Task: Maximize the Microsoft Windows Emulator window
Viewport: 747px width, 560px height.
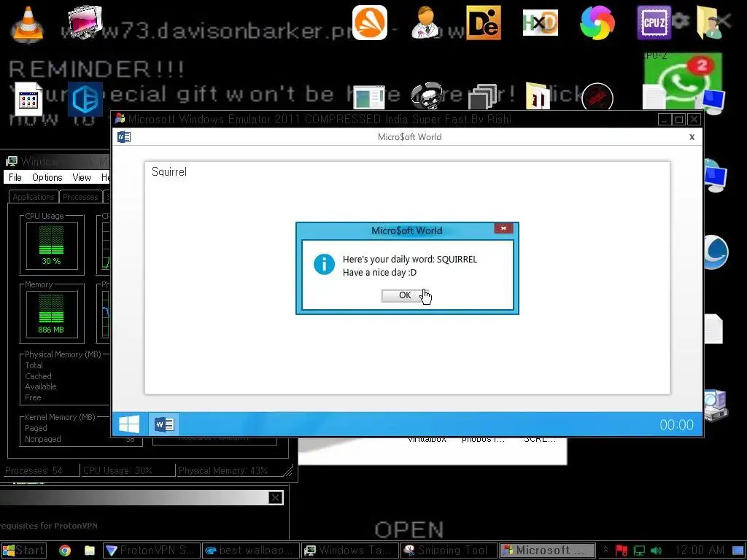Action: [679, 119]
